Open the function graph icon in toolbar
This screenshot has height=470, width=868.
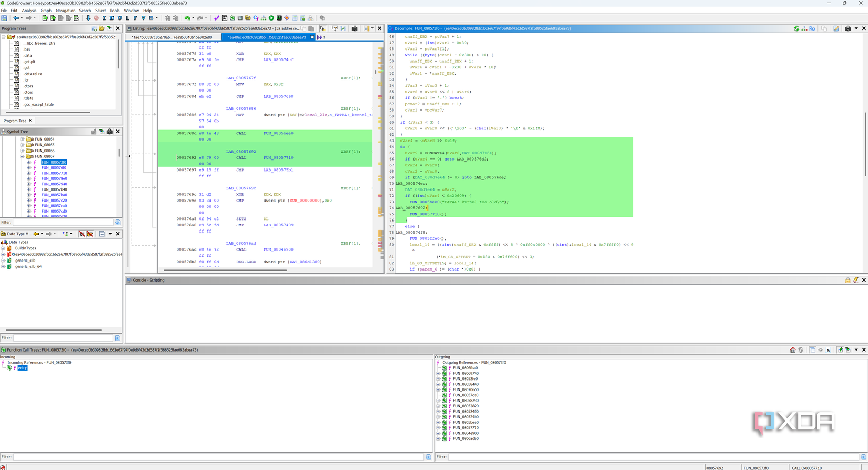(x=264, y=18)
